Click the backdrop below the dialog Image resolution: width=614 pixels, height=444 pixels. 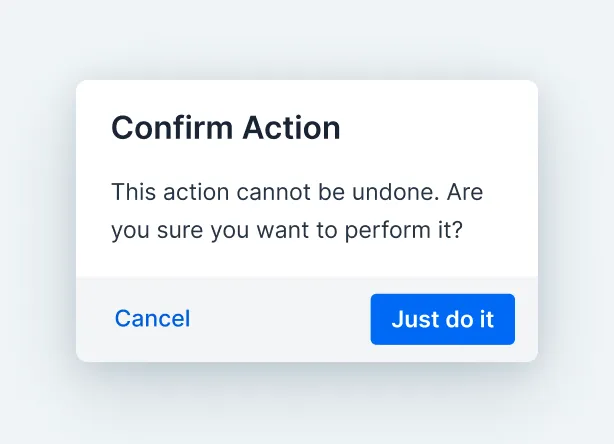pos(307,405)
